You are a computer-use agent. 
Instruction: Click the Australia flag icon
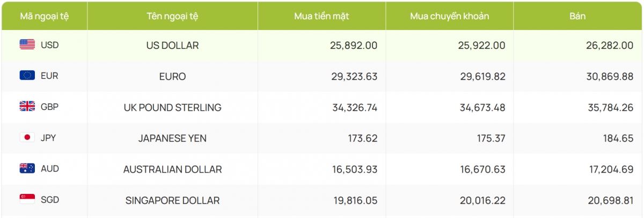point(27,169)
